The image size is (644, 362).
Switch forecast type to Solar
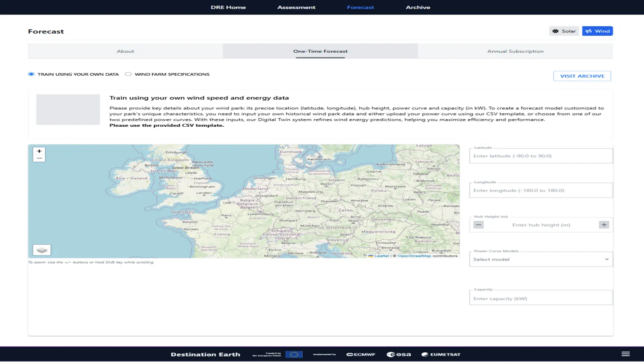tap(564, 31)
